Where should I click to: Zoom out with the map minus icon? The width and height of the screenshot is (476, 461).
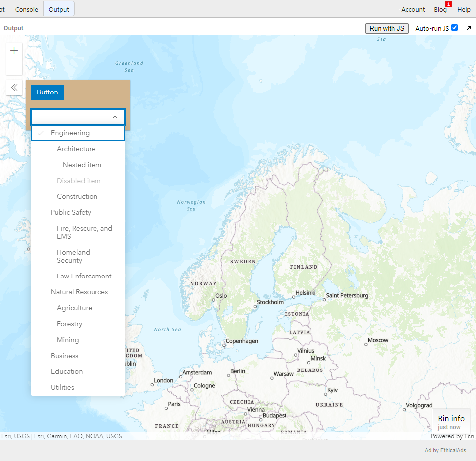[14, 67]
